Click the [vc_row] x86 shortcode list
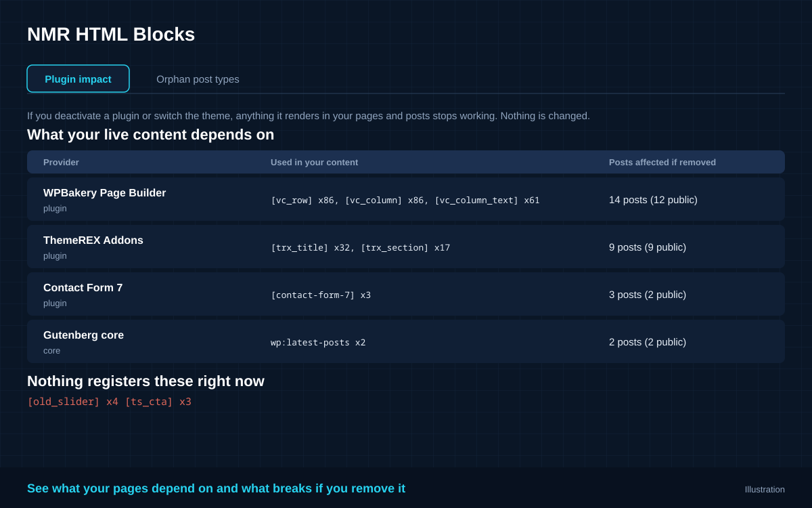Viewport: 812px width, 508px height. click(405, 200)
